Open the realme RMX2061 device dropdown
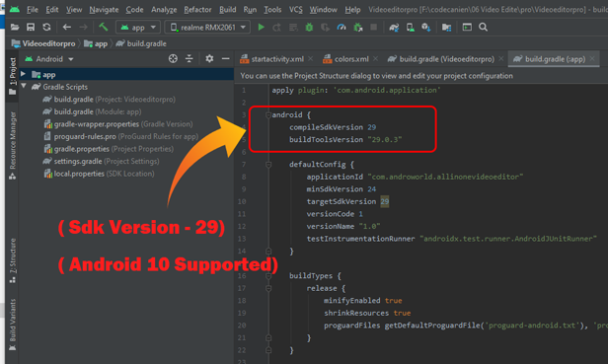This screenshot has height=364, width=608. pos(208,28)
